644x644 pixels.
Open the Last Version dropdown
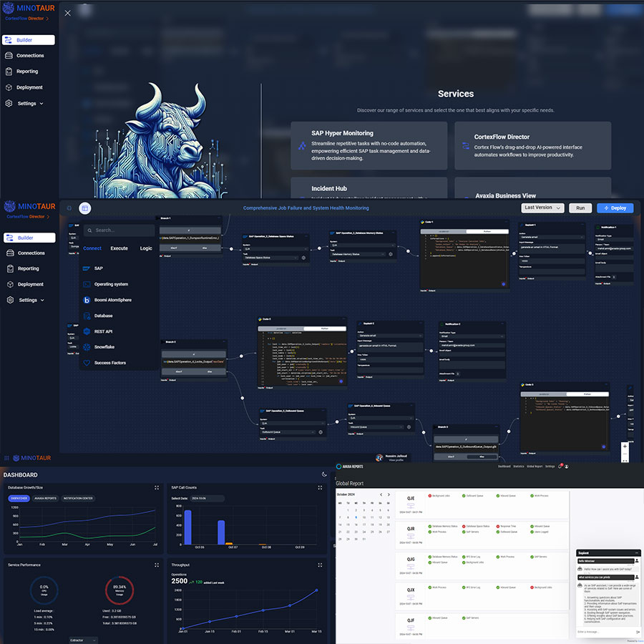click(542, 208)
